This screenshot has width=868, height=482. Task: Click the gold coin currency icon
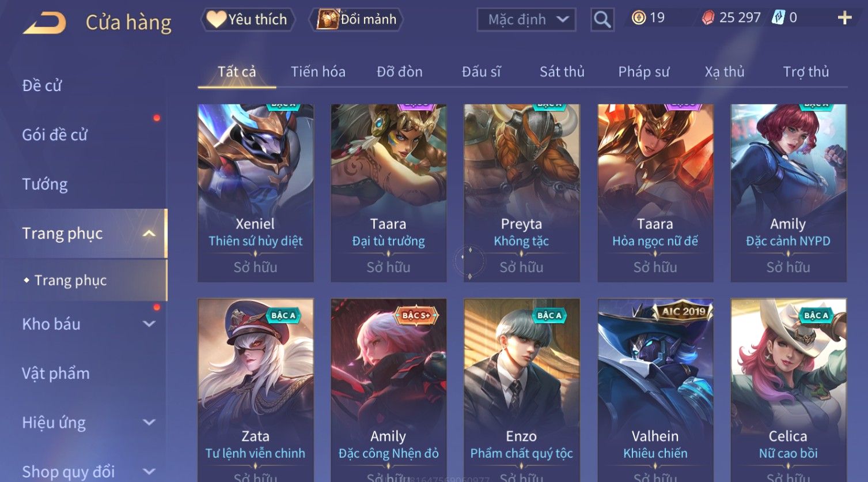click(x=638, y=18)
